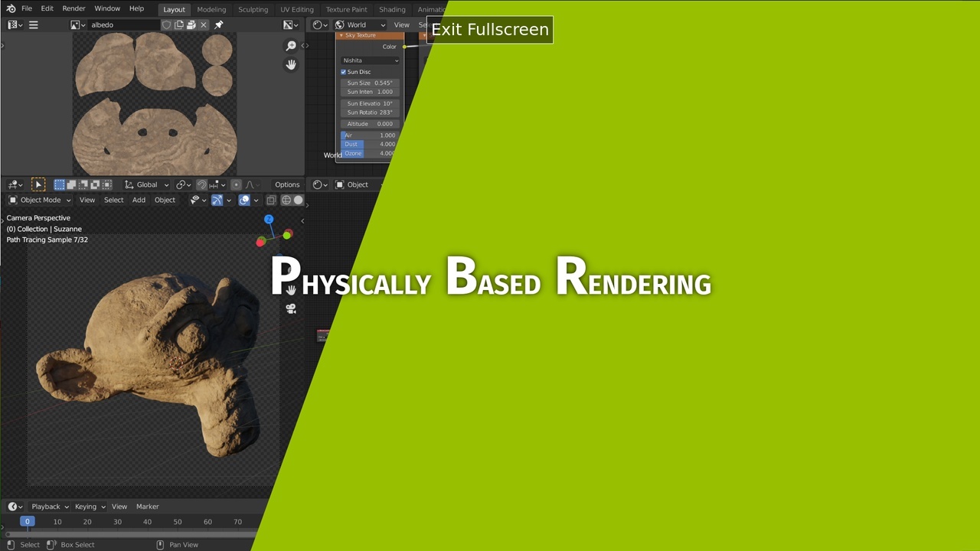The width and height of the screenshot is (980, 551).
Task: Select the Tweak active tool icon
Action: (38, 184)
